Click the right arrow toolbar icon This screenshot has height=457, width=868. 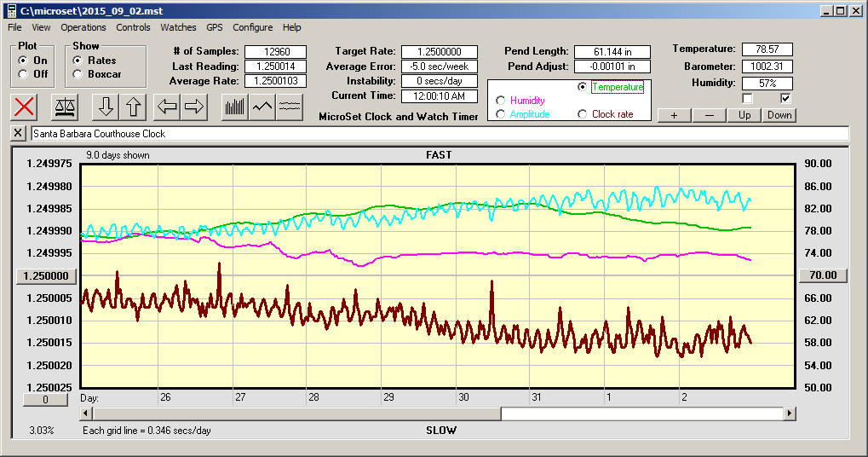point(193,107)
